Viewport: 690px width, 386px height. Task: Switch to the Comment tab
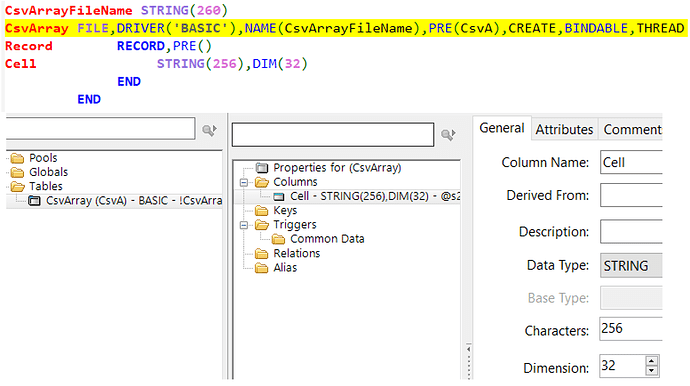[631, 129]
